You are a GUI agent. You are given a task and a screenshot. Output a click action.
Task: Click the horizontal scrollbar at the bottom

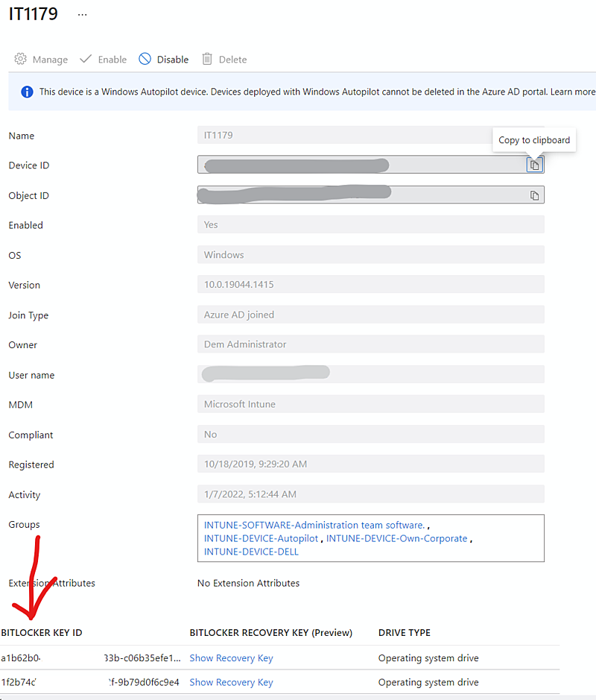click(298, 696)
